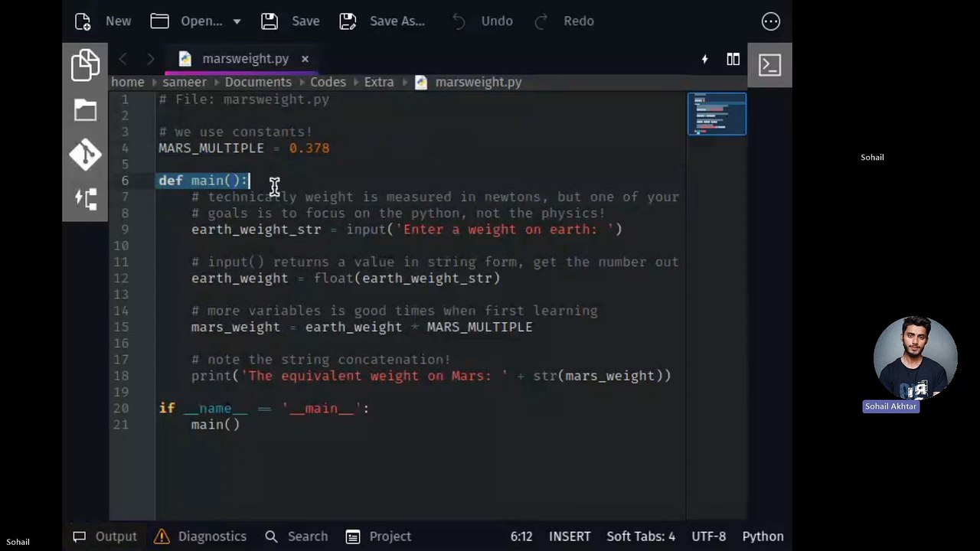The image size is (980, 551).
Task: Click the Undo button
Action: 482,21
